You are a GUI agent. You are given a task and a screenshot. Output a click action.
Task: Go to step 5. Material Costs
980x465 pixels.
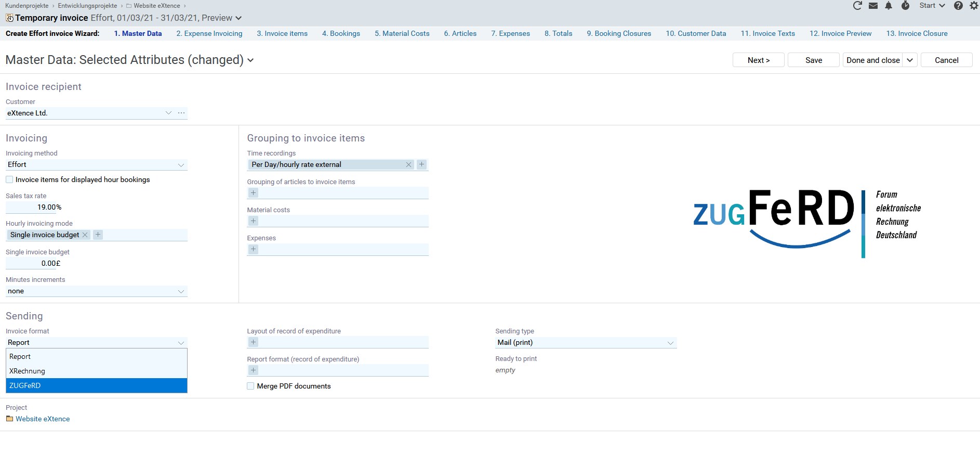pos(402,33)
